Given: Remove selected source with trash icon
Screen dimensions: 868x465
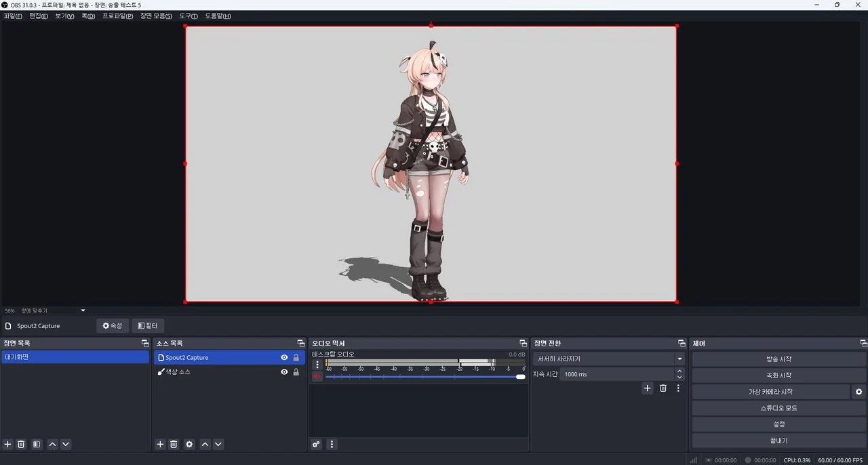Looking at the screenshot, I should [174, 444].
